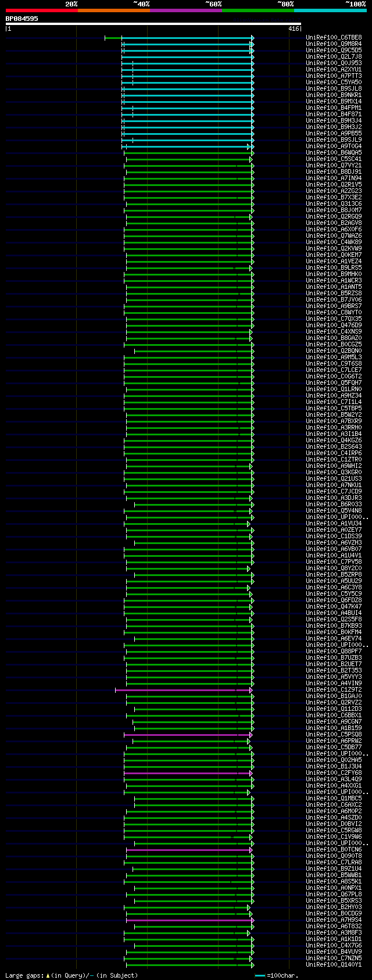Screen dimensions: 372x980
Task: Select label UniRef100_A7NKU1
Action: (x=334, y=485)
